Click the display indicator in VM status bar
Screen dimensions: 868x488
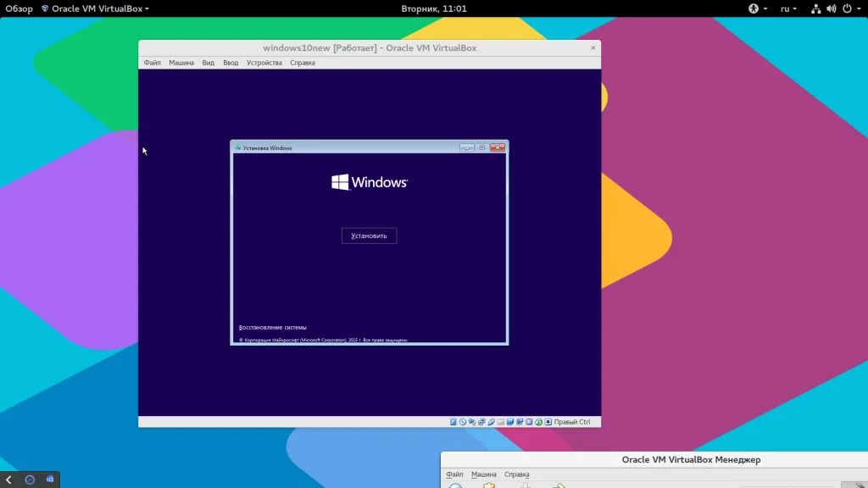point(510,422)
